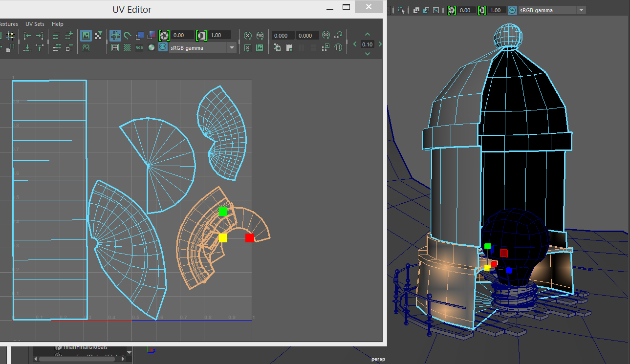630x364 pixels.
Task: Open the sRGB gamma dropdown in UV Editor
Action: pos(232,47)
